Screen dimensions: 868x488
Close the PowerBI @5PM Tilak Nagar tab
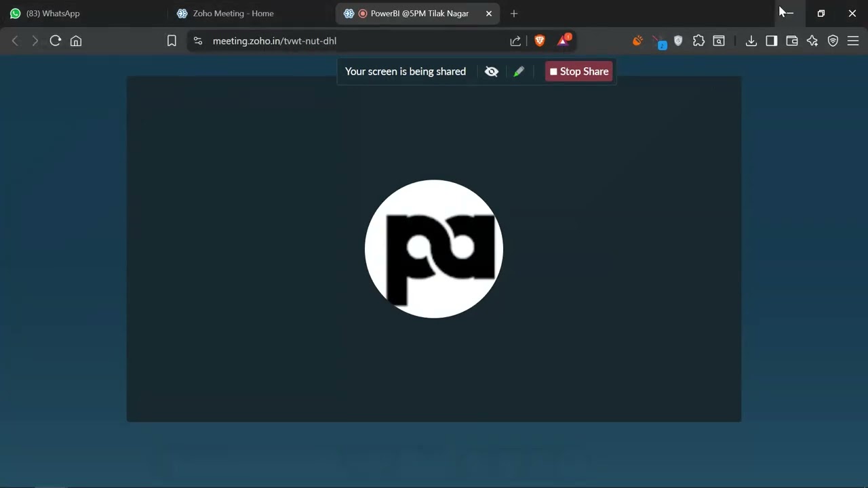489,14
